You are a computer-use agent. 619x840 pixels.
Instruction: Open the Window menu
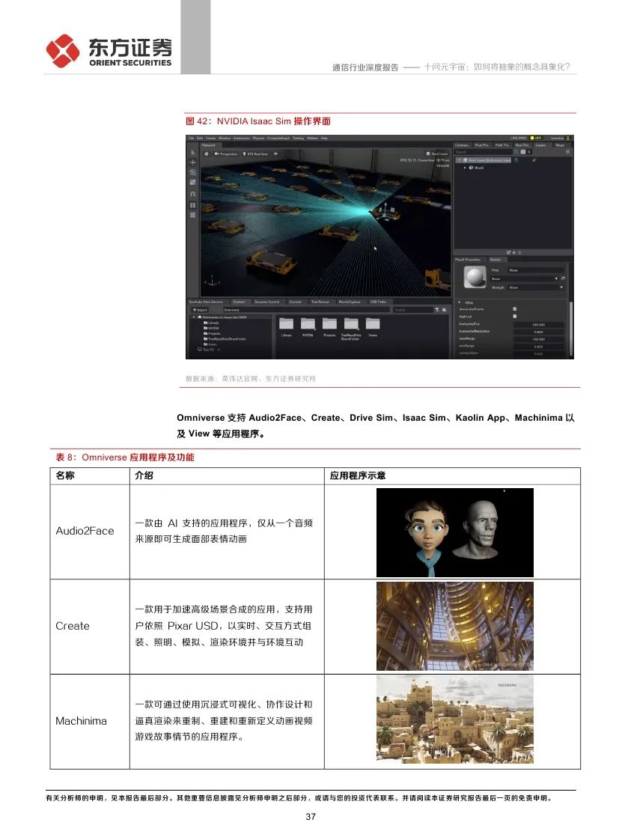225,139
